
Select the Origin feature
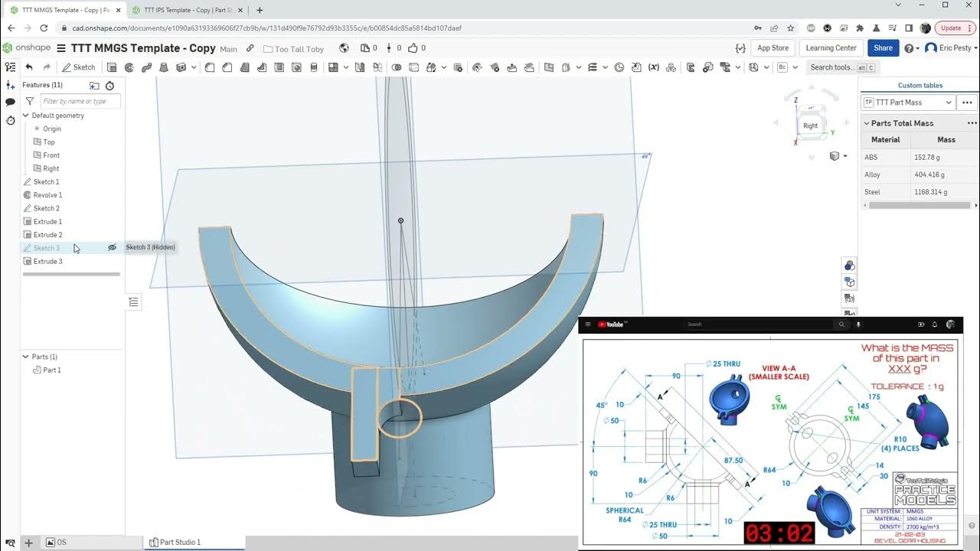tap(52, 129)
